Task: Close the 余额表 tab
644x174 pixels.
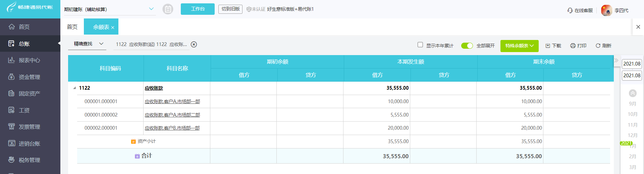Action: pyautogui.click(x=113, y=28)
